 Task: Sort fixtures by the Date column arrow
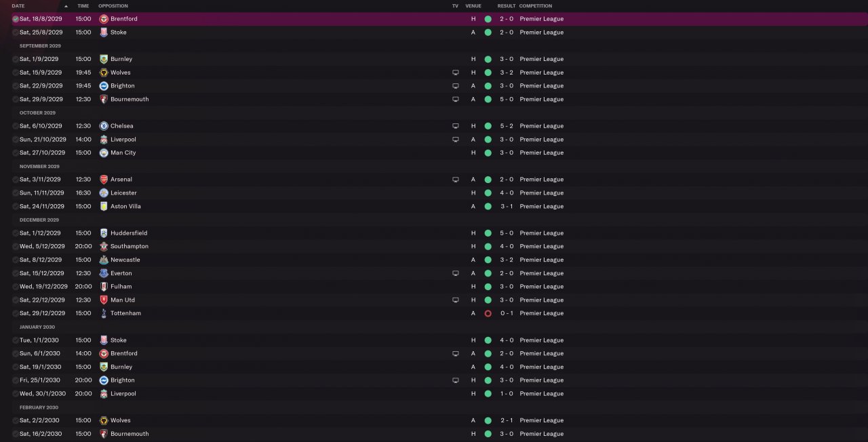click(x=66, y=6)
